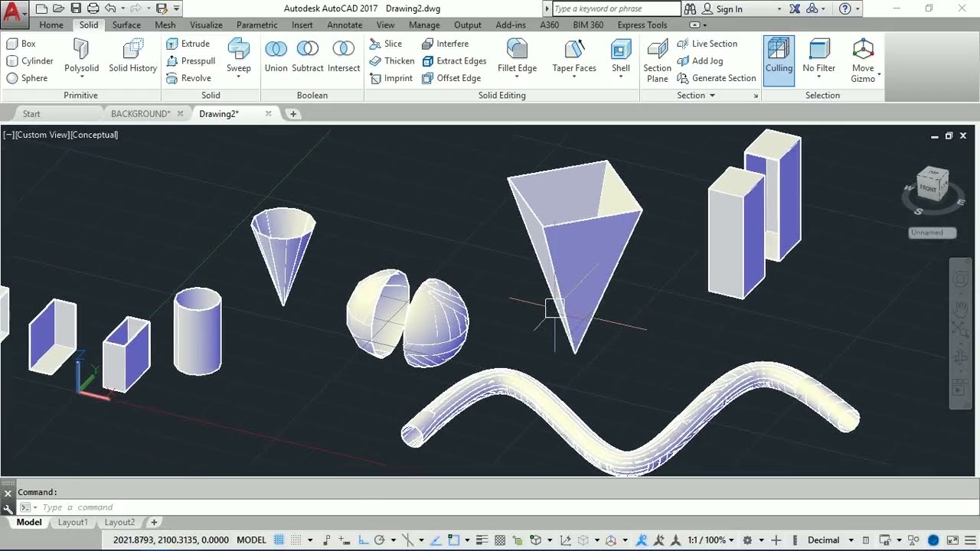Click the Extrude tool
The image size is (980, 551).
[x=188, y=44]
